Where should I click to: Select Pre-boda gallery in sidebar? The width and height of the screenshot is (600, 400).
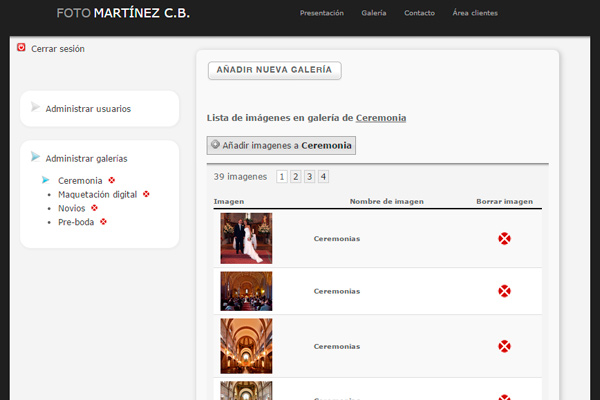(x=76, y=222)
